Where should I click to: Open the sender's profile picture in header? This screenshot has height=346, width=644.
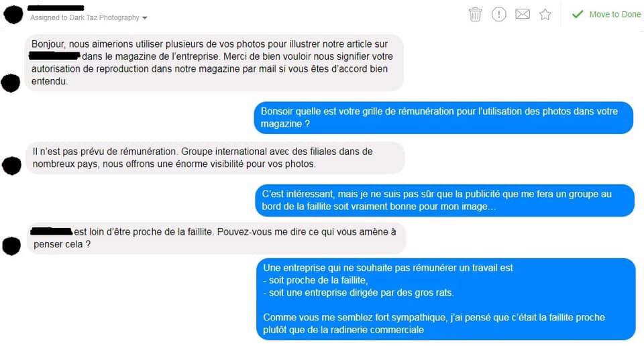(x=13, y=15)
